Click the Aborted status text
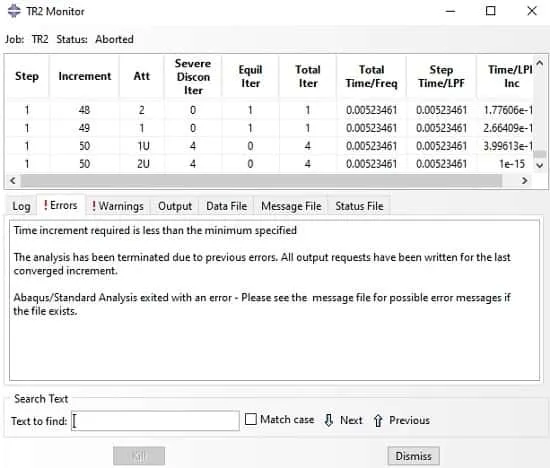 pos(114,39)
